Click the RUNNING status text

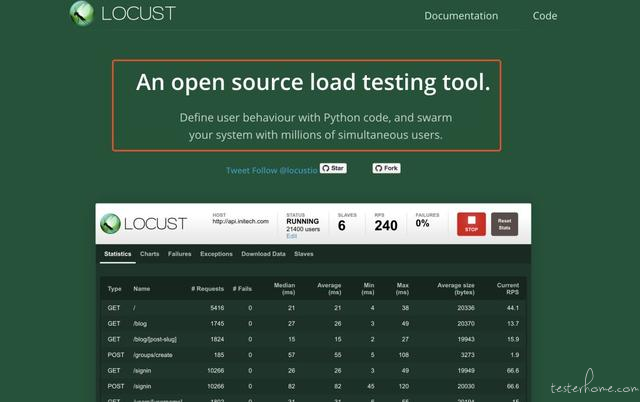pyautogui.click(x=302, y=221)
